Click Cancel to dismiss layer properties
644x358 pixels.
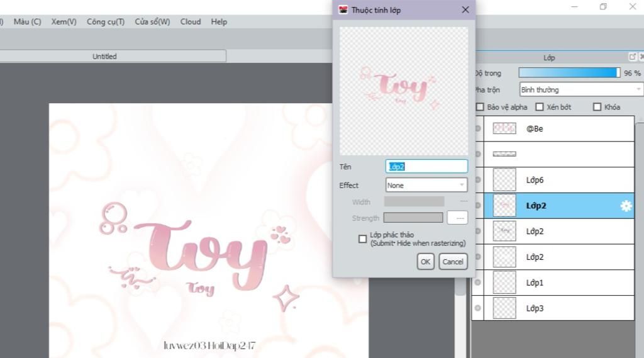tap(453, 262)
